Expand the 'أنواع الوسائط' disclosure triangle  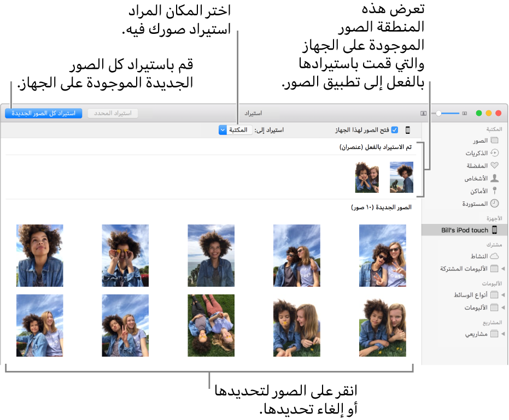[x=504, y=295]
